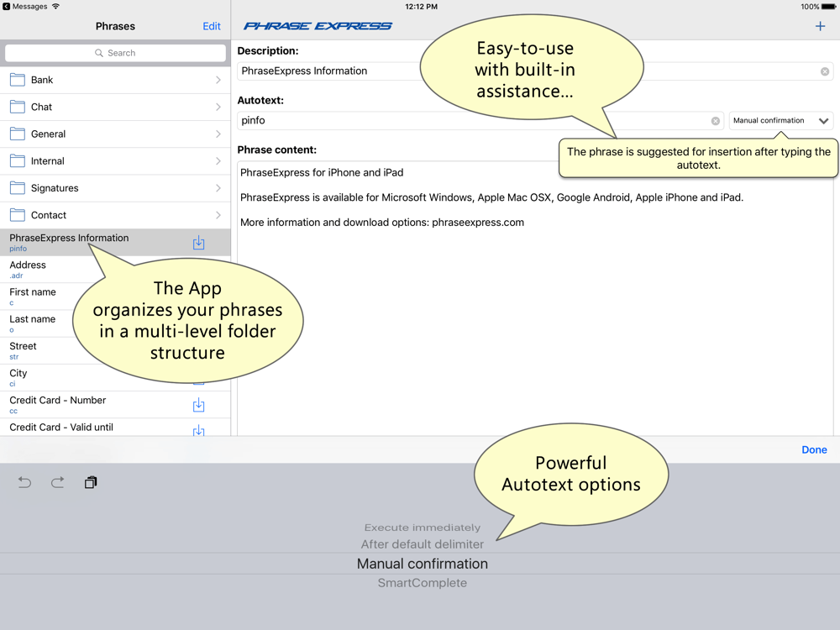Select the Address phrase
Viewport: 840px width, 630px height.
coord(115,270)
